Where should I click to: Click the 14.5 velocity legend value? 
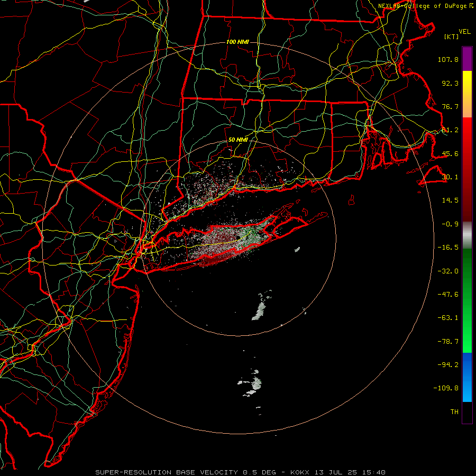tap(450, 200)
